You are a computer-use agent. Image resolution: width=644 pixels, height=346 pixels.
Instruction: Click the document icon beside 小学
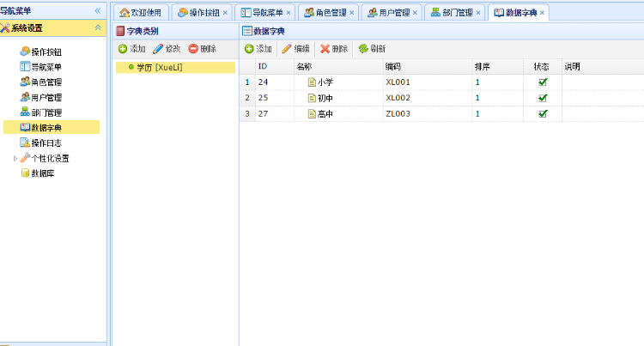(312, 82)
